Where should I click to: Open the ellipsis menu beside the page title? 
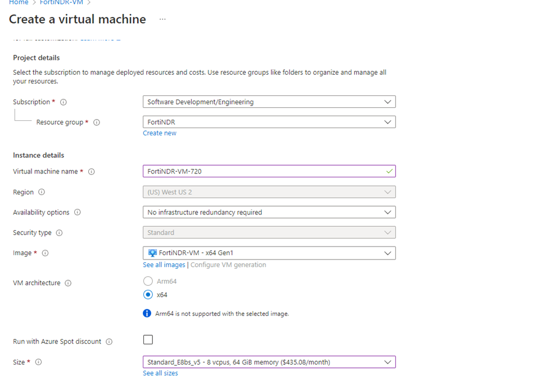click(162, 19)
